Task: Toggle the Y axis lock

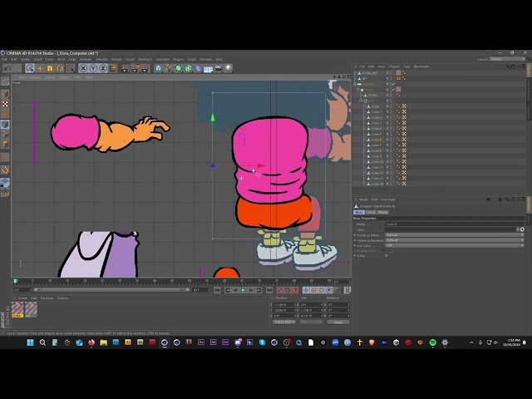Action: [x=93, y=68]
